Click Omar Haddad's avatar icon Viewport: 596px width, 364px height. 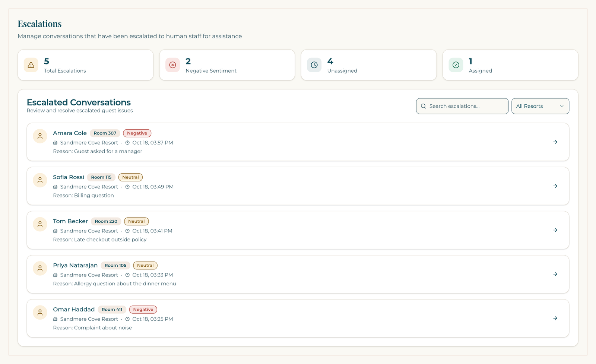click(x=40, y=312)
